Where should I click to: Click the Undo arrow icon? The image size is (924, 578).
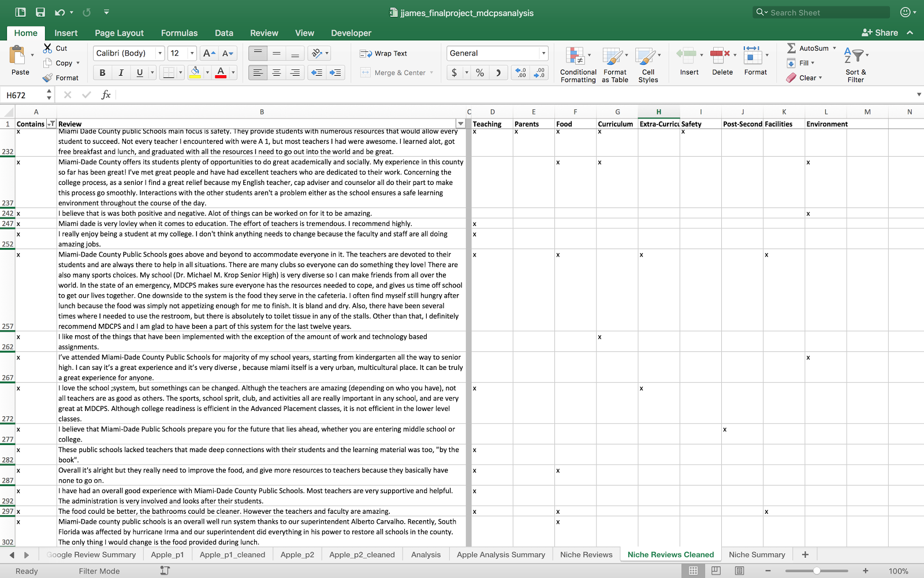coord(59,12)
